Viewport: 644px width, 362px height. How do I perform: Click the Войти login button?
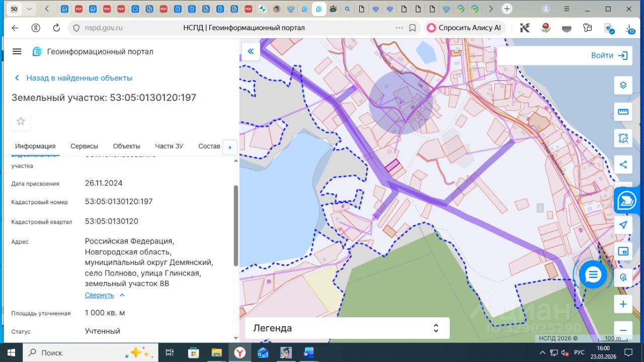point(609,56)
